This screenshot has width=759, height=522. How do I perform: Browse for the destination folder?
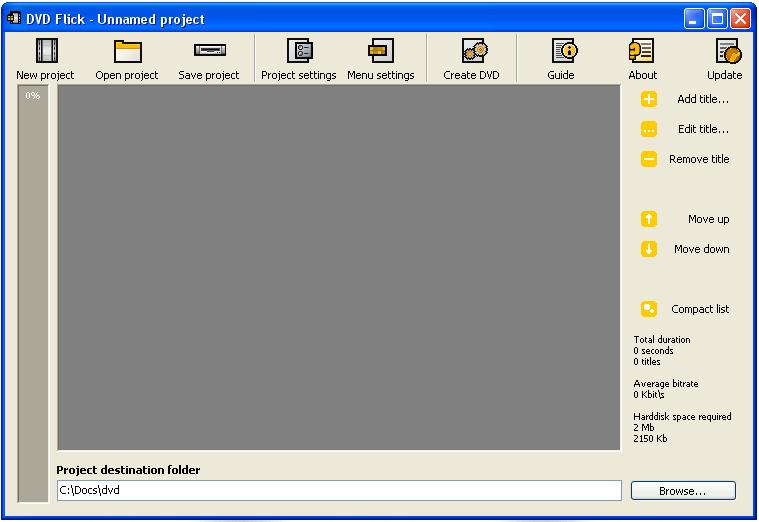click(x=683, y=491)
